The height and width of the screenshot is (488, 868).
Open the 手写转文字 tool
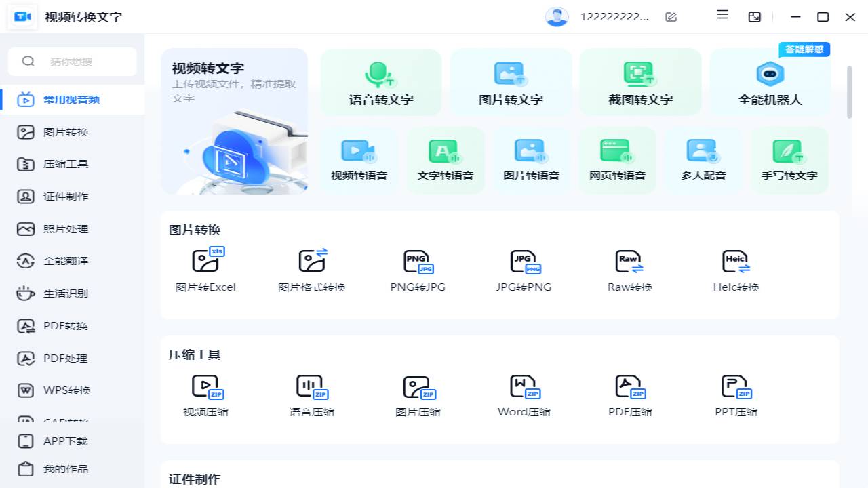[789, 160]
